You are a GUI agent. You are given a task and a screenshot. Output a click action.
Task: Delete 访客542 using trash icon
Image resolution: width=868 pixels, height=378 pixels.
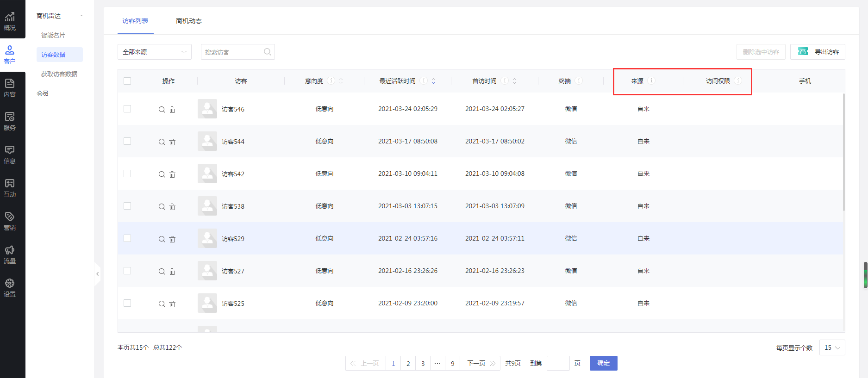[172, 174]
